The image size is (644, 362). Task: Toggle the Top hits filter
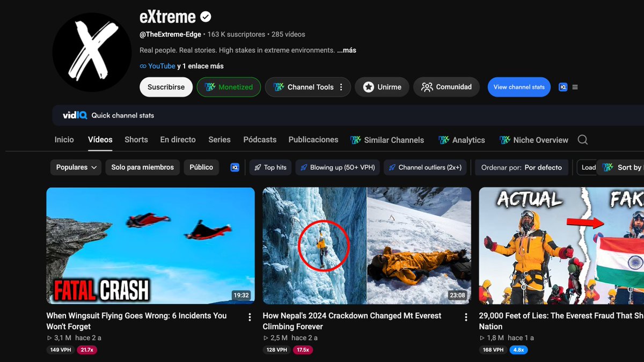click(x=270, y=167)
